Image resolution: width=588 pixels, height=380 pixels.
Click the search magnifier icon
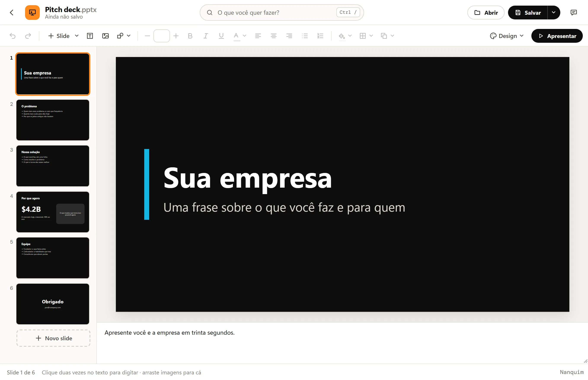(x=210, y=13)
